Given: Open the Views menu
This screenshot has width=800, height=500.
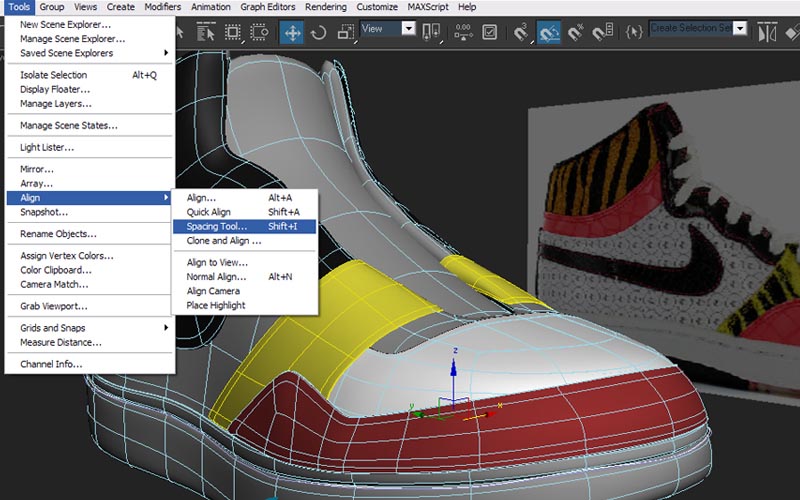Looking at the screenshot, I should 85,7.
